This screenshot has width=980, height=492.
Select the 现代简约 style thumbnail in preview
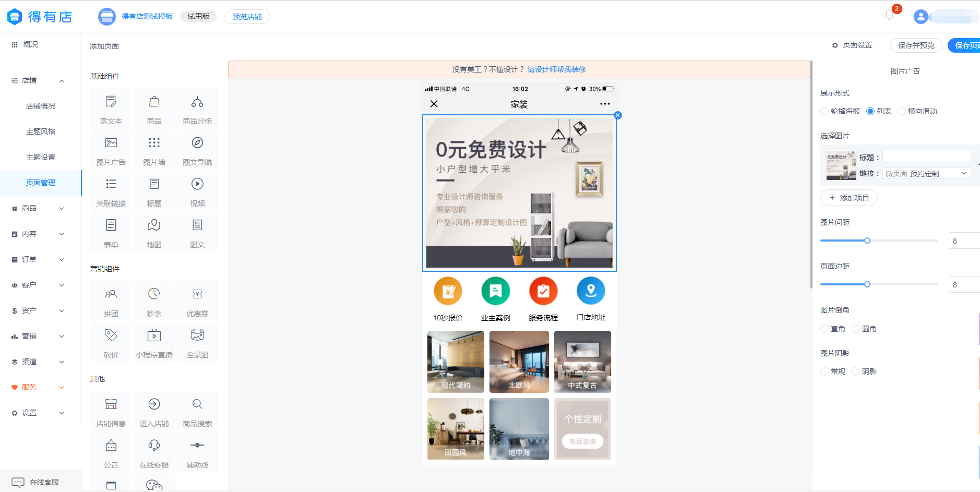pyautogui.click(x=456, y=362)
